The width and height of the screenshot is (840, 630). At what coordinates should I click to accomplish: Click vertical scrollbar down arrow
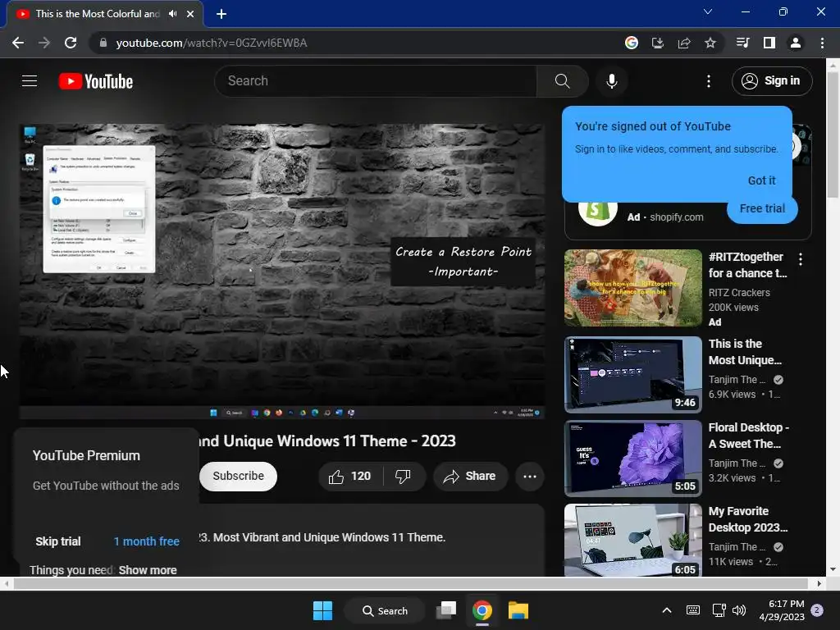(x=833, y=569)
